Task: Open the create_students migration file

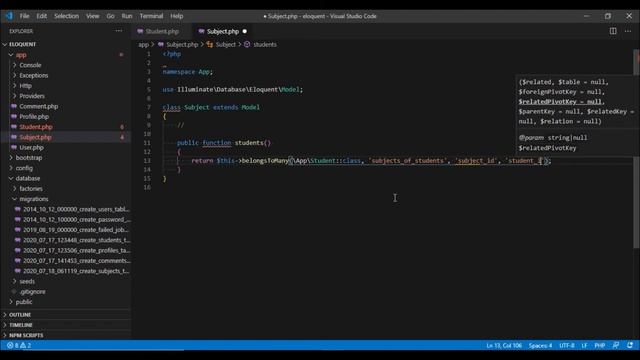Action: point(76,240)
